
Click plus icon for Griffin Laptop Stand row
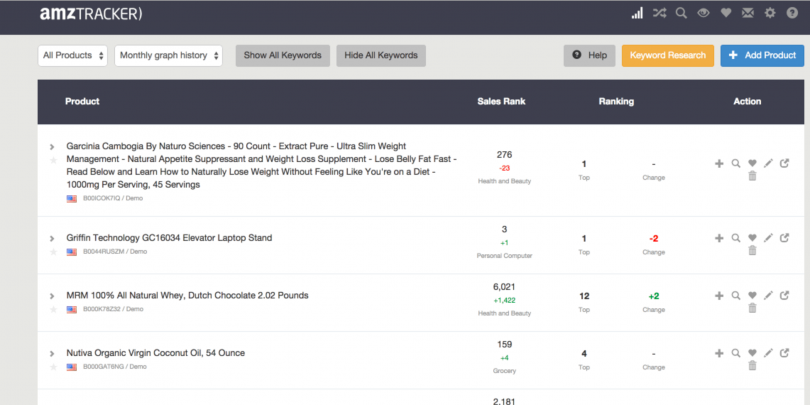click(x=719, y=238)
